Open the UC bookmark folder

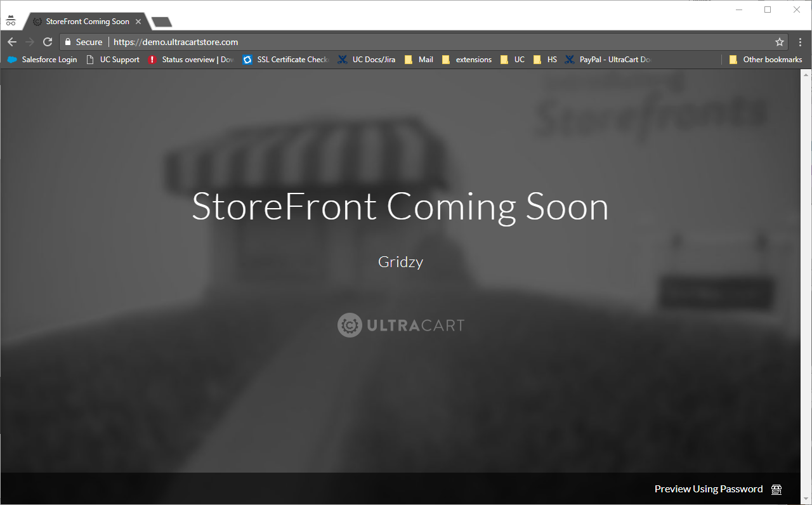tap(513, 60)
